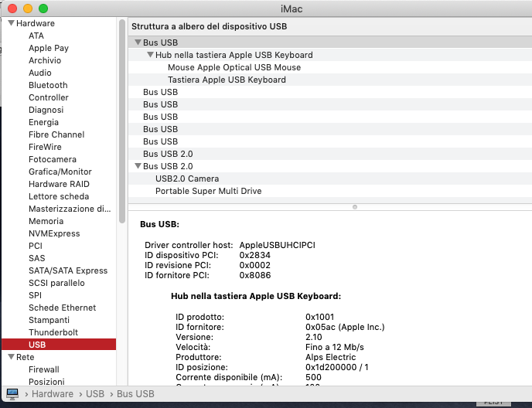This screenshot has width=532, height=408.
Task: Minimize the iMac window with yellow button
Action: coord(28,8)
